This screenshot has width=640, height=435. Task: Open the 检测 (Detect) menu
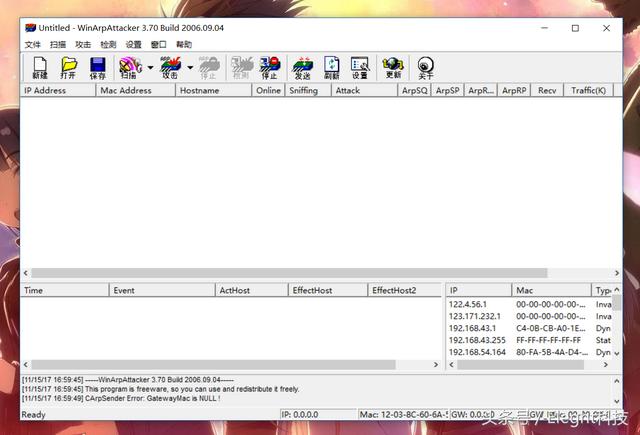(108, 45)
